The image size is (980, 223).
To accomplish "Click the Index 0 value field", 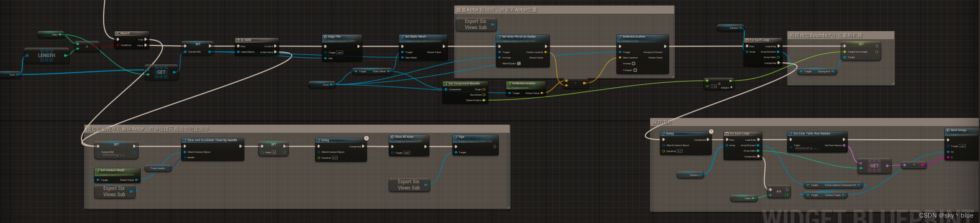I will [274, 152].
